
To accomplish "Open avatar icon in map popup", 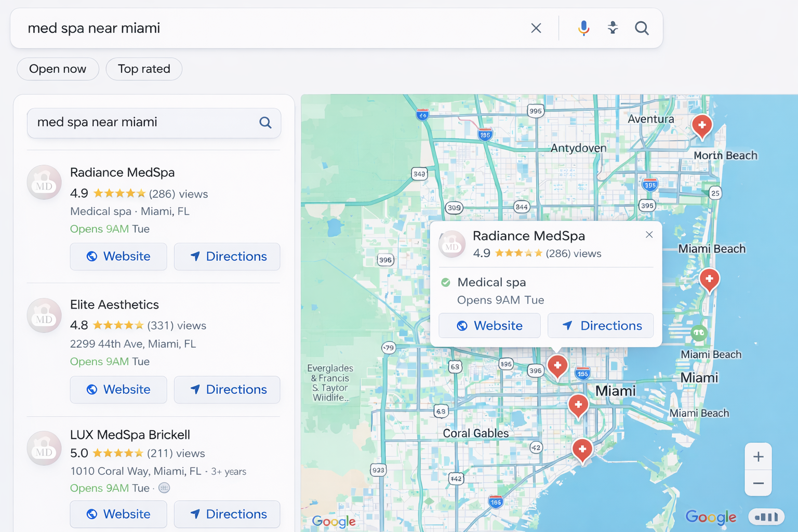I will (452, 245).
